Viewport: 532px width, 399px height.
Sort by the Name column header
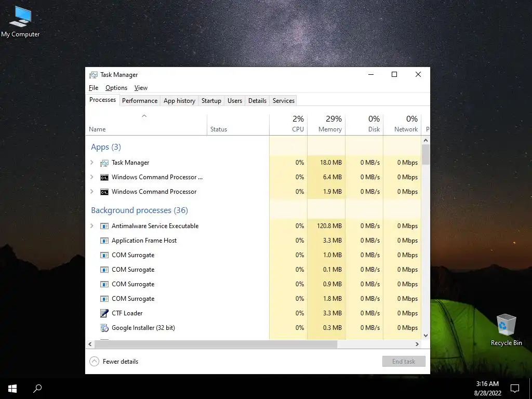coord(146,124)
